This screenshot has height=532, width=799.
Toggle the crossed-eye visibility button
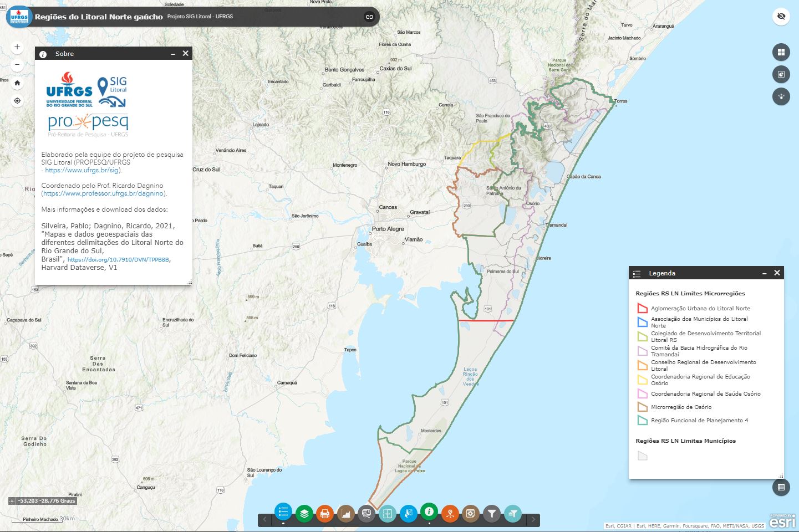tap(781, 17)
